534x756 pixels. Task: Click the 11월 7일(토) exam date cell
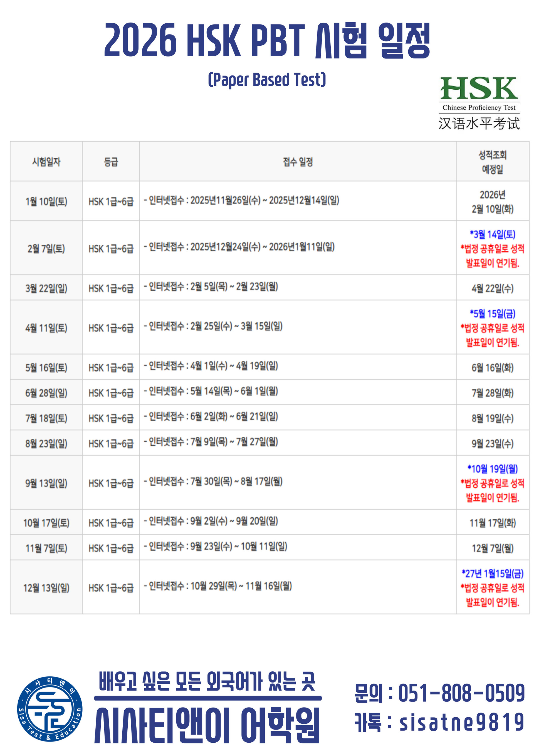46,548
